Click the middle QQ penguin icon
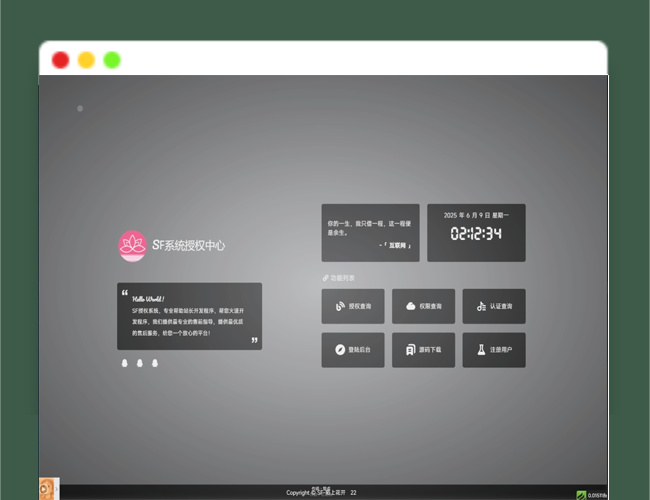The image size is (650, 500). (x=140, y=363)
